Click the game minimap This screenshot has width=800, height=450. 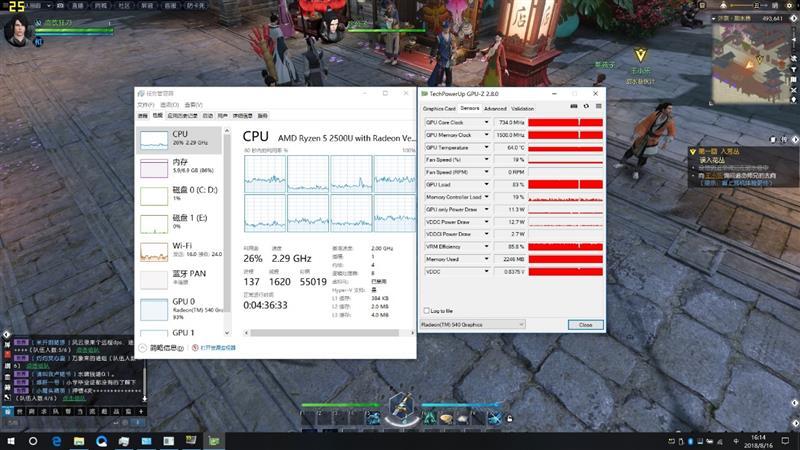click(x=750, y=62)
